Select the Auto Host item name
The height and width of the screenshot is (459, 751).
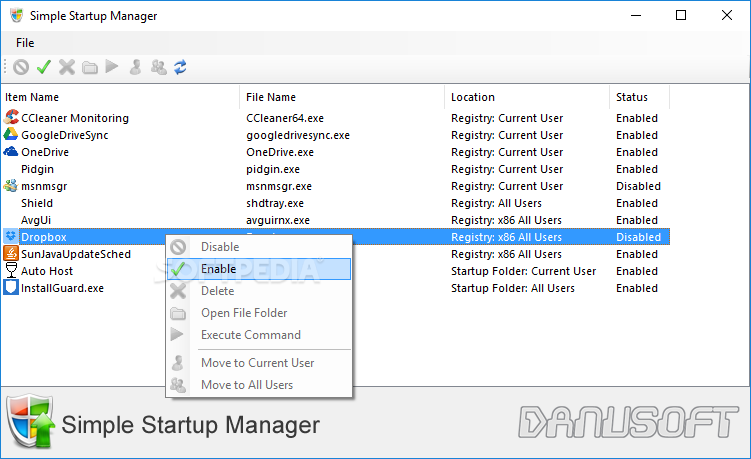click(x=47, y=271)
